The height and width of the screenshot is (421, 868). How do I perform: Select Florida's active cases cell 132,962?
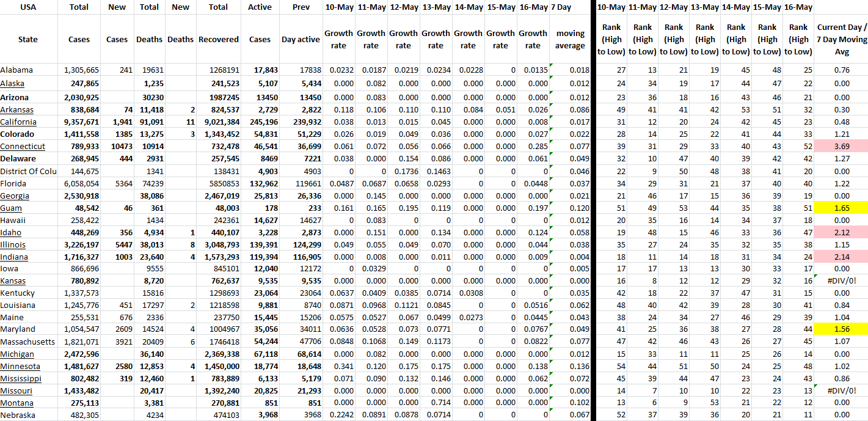[x=260, y=183]
